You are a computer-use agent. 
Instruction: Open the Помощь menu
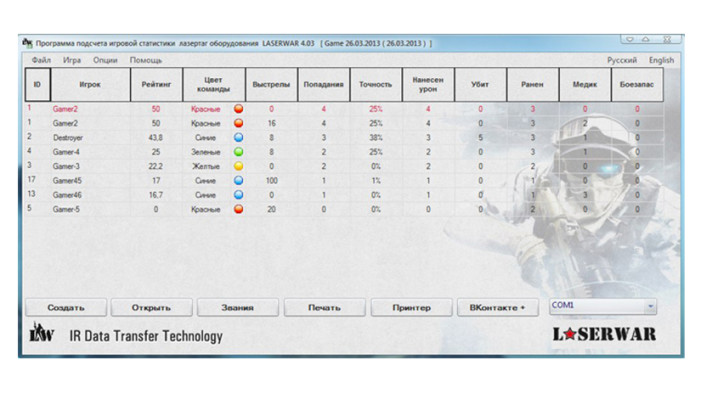(x=146, y=60)
